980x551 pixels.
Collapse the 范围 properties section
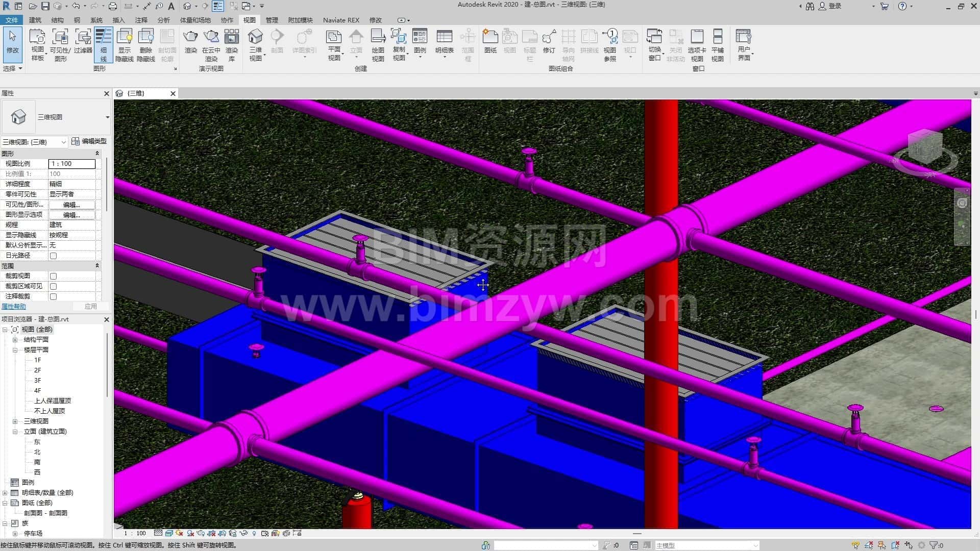[97, 266]
